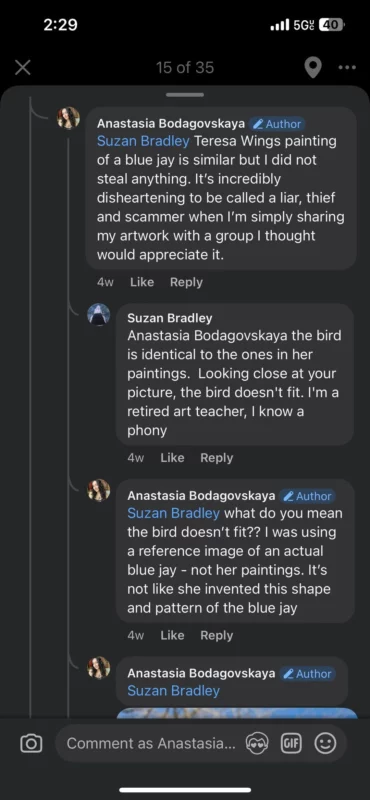
Task: Tap the location pin icon
Action: pyautogui.click(x=313, y=67)
